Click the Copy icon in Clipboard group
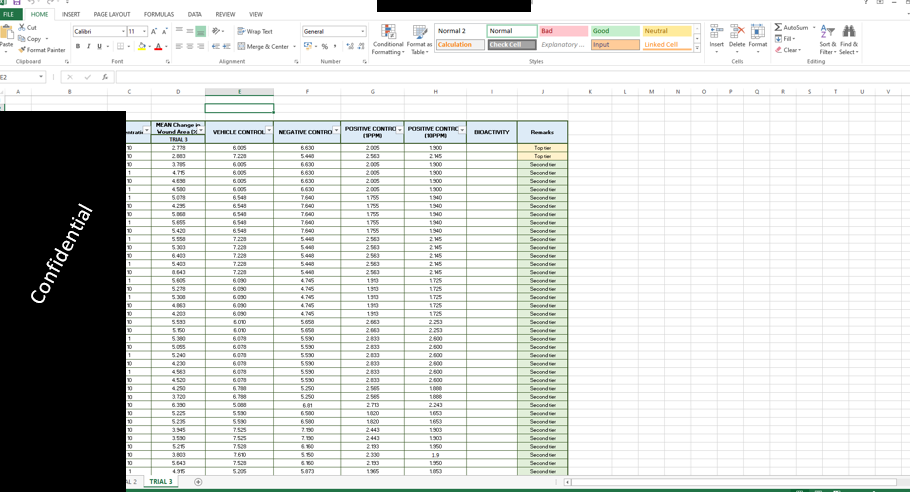This screenshot has width=910, height=492. point(21,38)
